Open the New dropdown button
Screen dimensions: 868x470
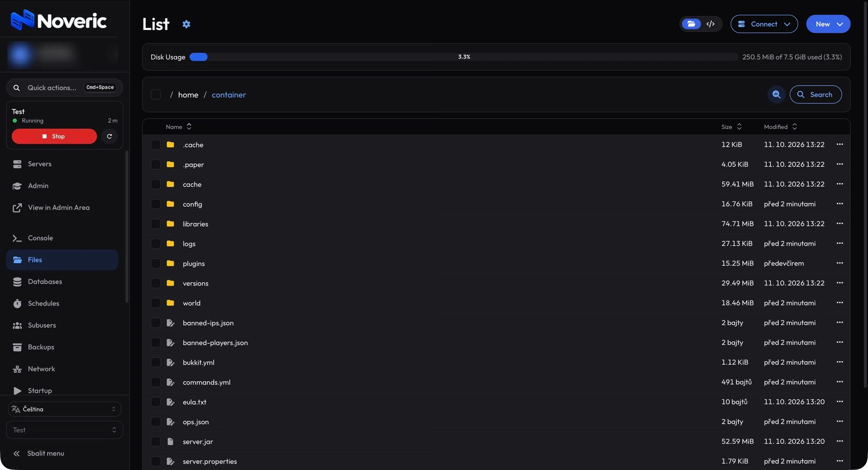[x=828, y=24]
